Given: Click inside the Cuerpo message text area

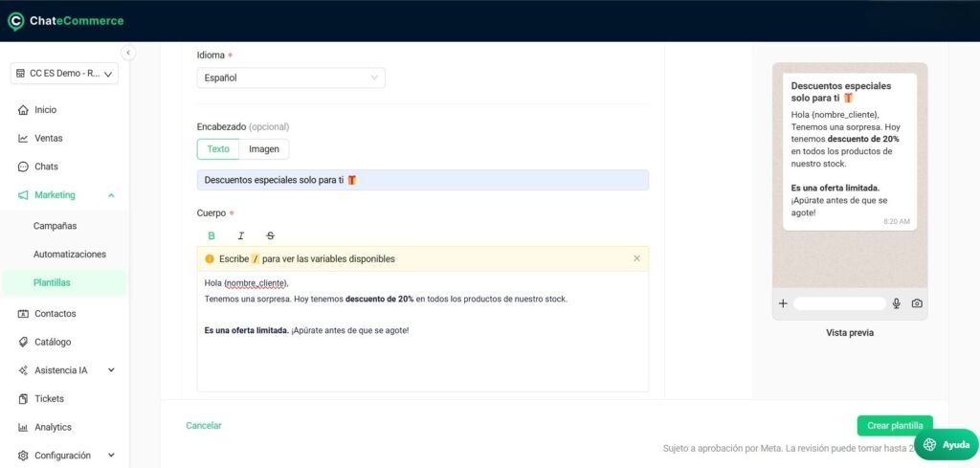Looking at the screenshot, I should click(x=422, y=332).
